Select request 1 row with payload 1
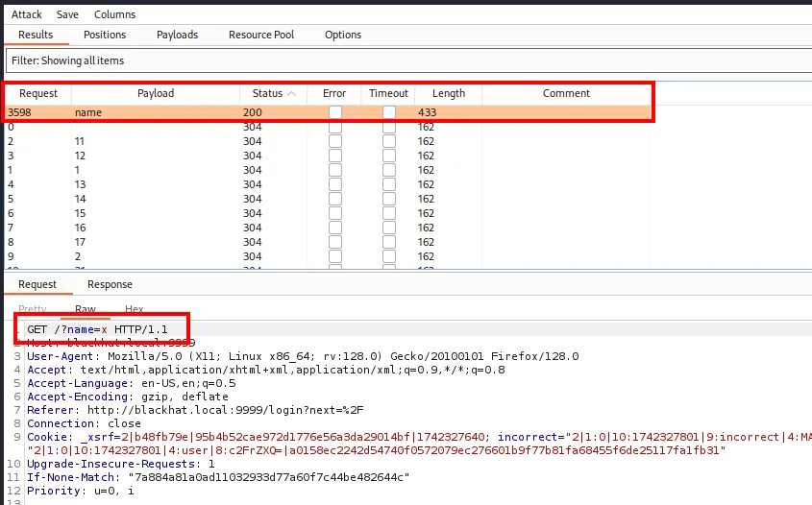 click(x=328, y=170)
